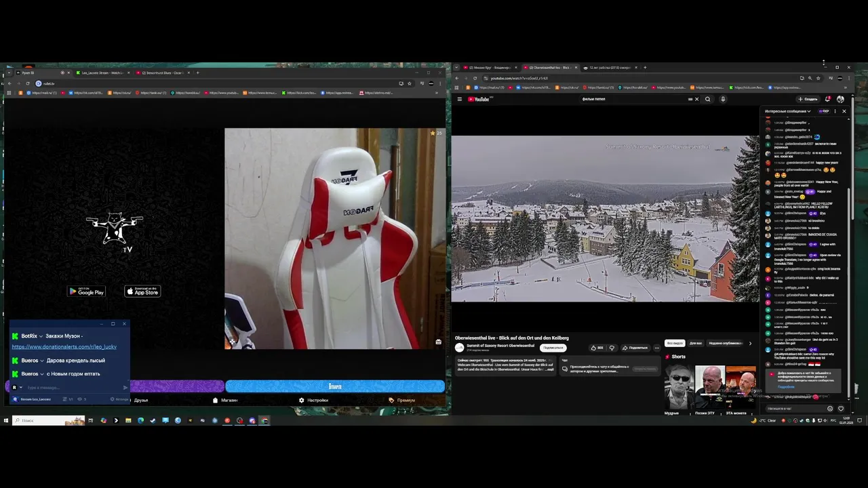868x488 pixels.
Task: Switch to Leo_Lacoste Stream browser tab
Action: 100,73
